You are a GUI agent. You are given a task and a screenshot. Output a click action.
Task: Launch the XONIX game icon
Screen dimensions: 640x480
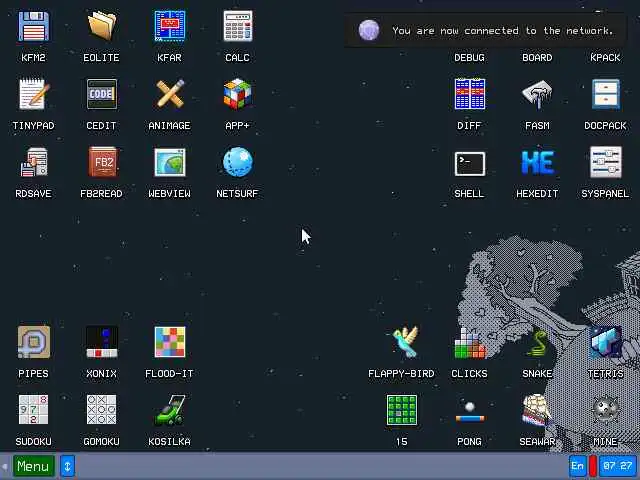coord(101,342)
